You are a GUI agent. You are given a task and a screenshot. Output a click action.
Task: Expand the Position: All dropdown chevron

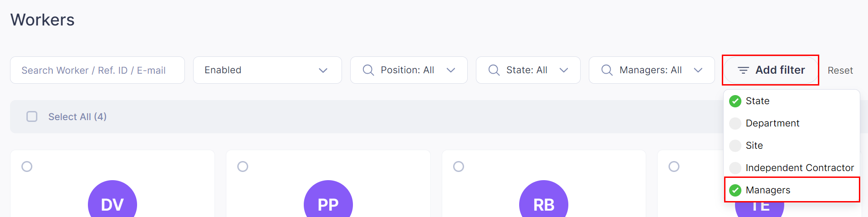point(451,70)
